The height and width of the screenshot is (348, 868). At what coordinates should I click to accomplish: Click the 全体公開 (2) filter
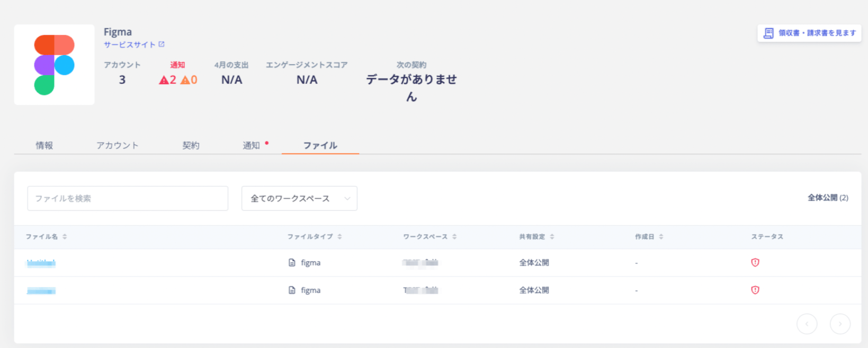[x=828, y=198]
